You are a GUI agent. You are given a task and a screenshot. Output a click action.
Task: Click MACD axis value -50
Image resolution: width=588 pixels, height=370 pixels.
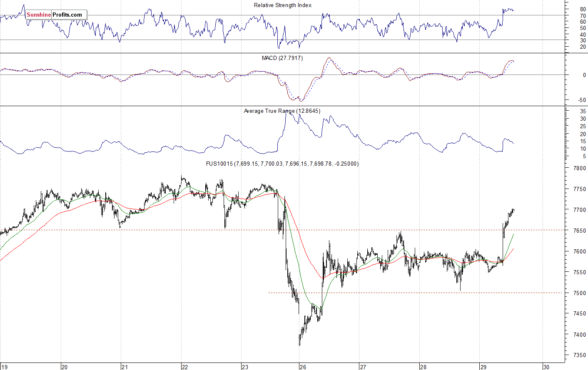click(582, 100)
